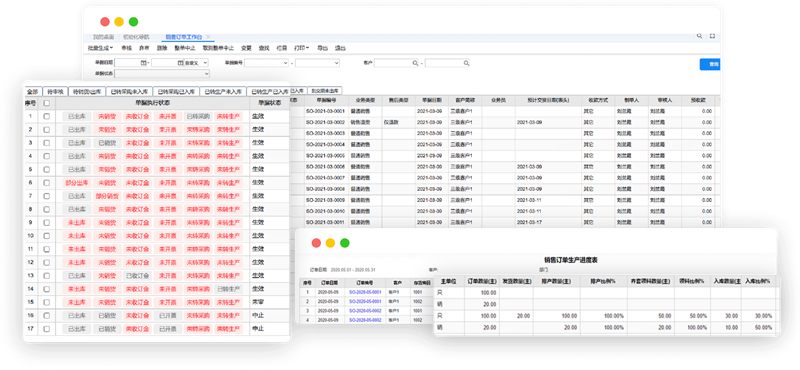Toggle the select-all checkbox in table header
The image size is (800, 370).
click(46, 103)
